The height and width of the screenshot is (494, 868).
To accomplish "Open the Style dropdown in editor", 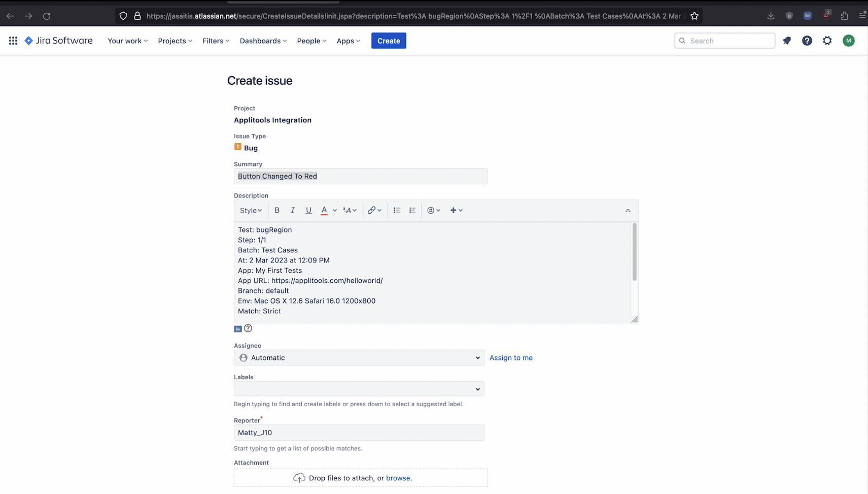I will pos(251,210).
